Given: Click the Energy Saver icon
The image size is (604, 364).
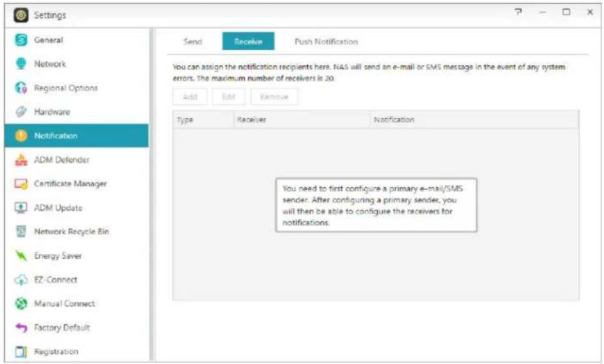Looking at the screenshot, I should (x=21, y=255).
